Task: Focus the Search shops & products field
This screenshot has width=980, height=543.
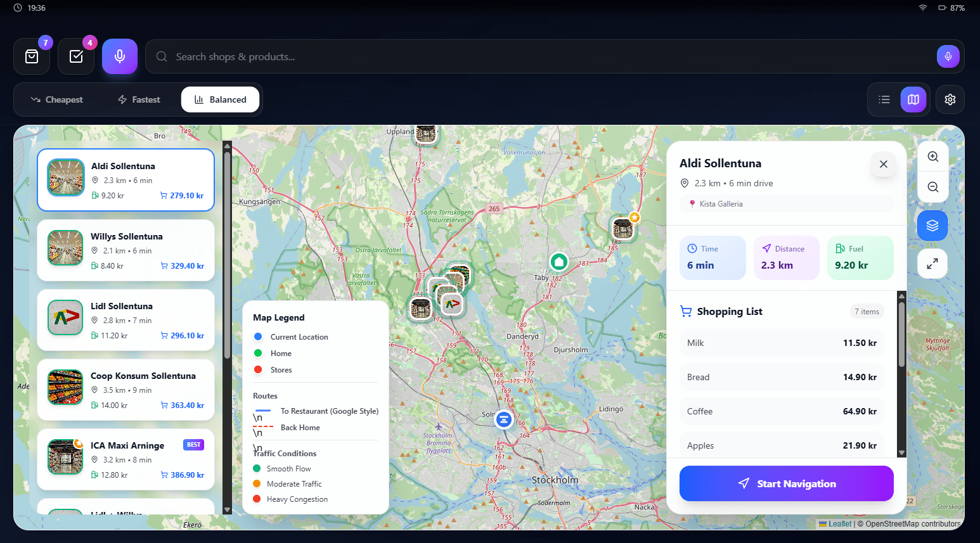Action: pyautogui.click(x=555, y=56)
